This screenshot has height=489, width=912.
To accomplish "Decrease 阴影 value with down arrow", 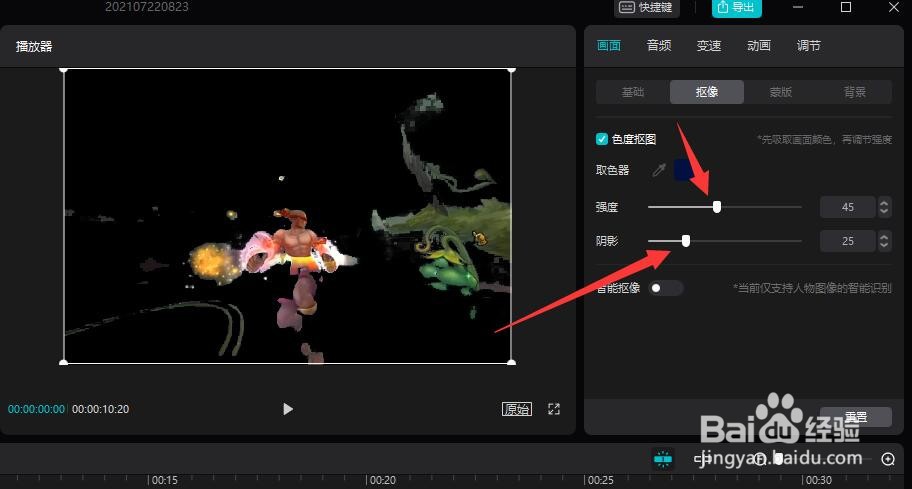I will click(x=884, y=245).
